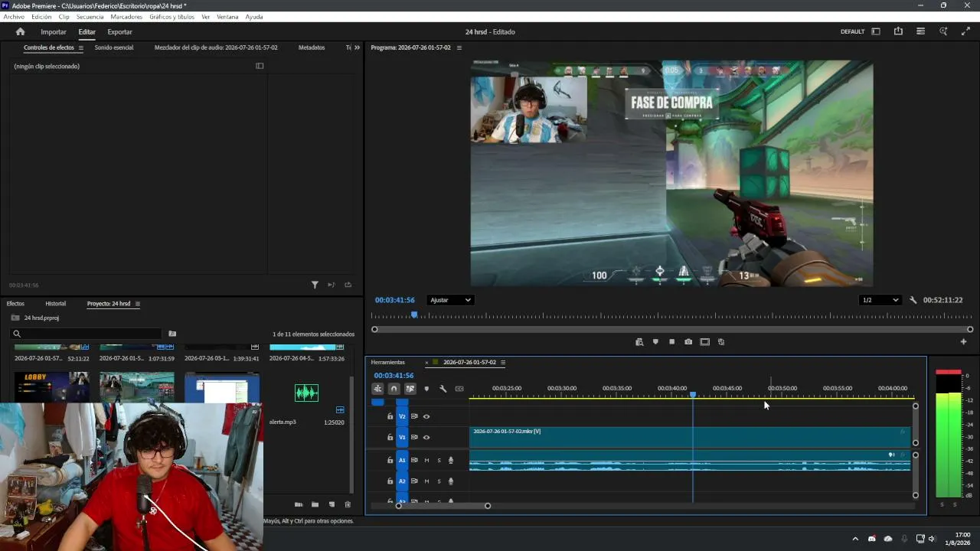Click the alerta.mp3 audio waveform thumbnail
Screen dimensions: 980x551
(x=306, y=393)
